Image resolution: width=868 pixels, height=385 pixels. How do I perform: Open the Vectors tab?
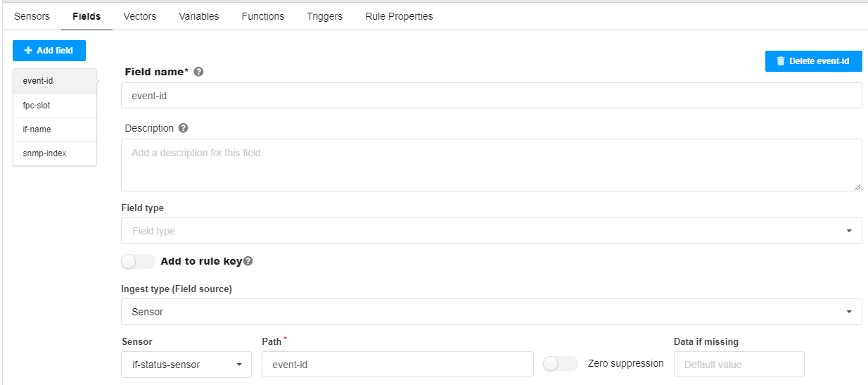139,16
